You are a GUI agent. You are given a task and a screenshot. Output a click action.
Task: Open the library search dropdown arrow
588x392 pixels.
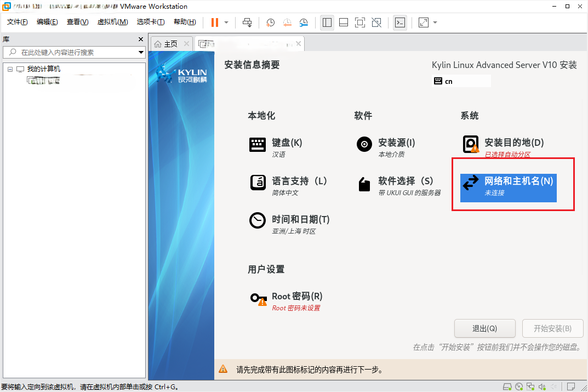[141, 52]
